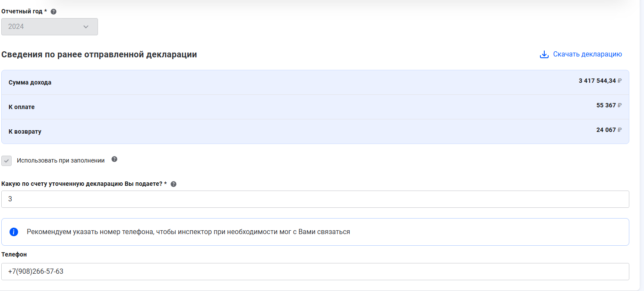Click the "Сведения по ранее отправленной декларации" heading
Image resolution: width=644 pixels, height=291 pixels.
click(x=99, y=55)
